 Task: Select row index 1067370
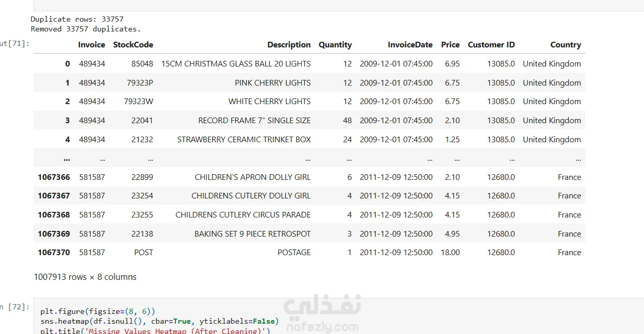(54, 253)
